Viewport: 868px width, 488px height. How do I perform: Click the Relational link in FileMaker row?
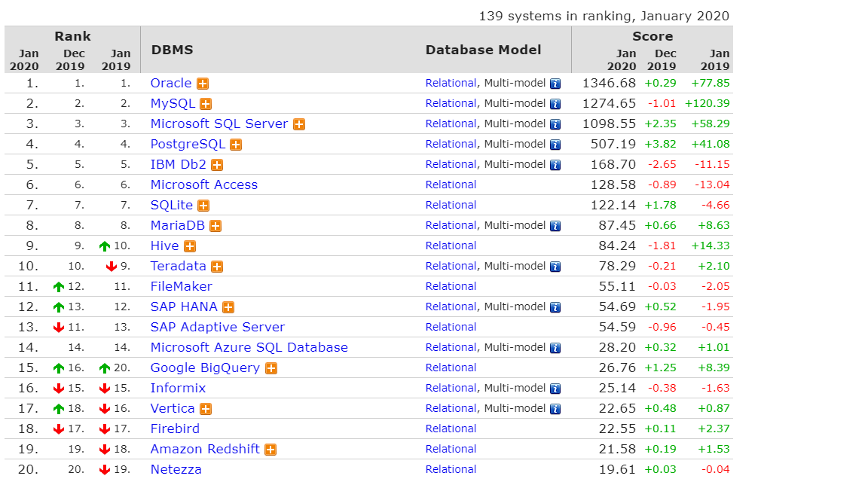451,287
